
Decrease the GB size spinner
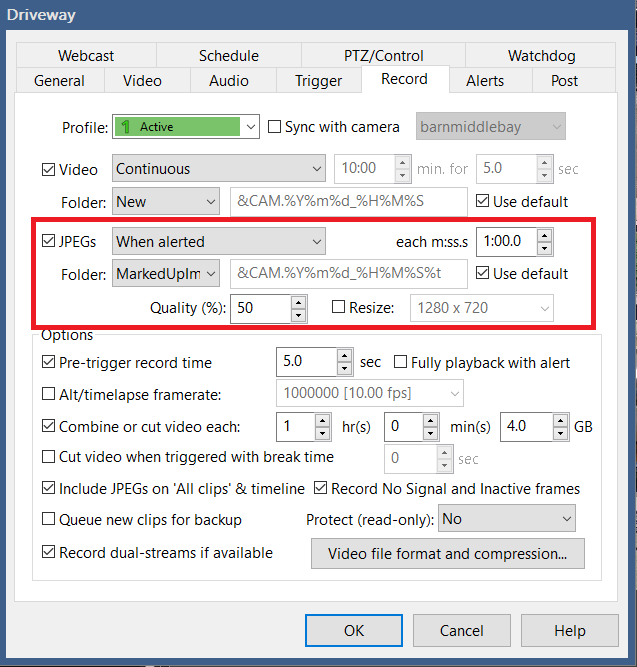tap(560, 434)
